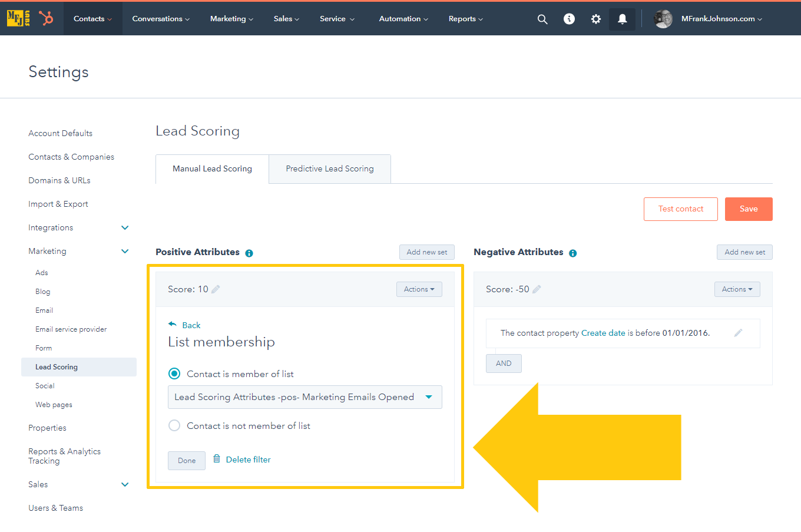
Task: Edit the positive Score: 10 with the pencil icon
Action: [216, 289]
